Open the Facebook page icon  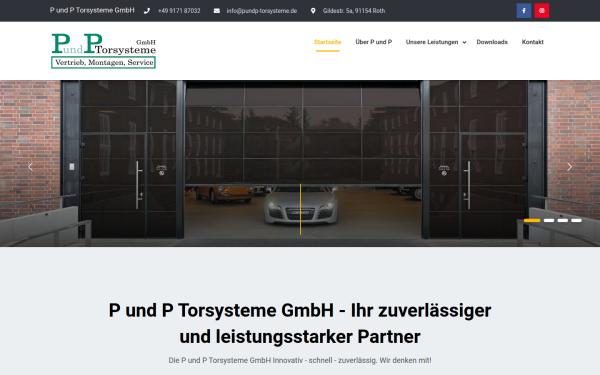click(523, 11)
